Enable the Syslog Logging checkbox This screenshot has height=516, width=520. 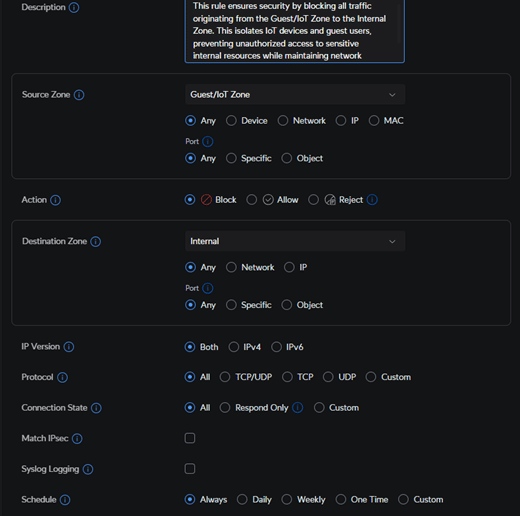[190, 469]
